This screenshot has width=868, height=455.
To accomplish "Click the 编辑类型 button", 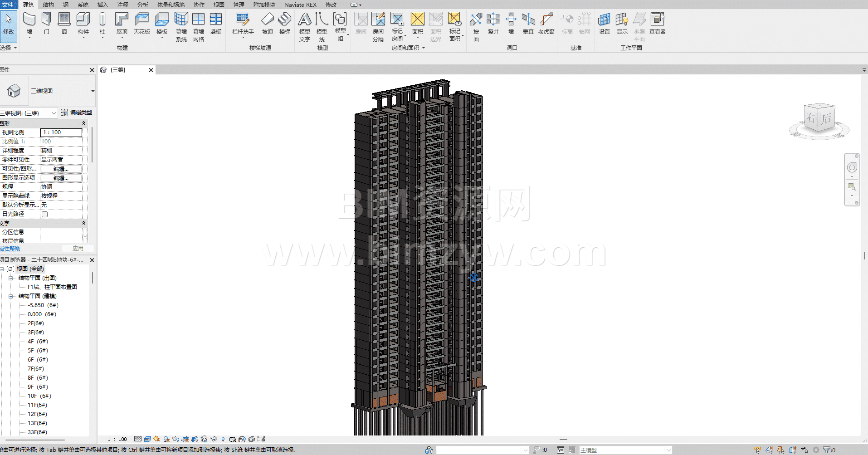I will point(76,113).
